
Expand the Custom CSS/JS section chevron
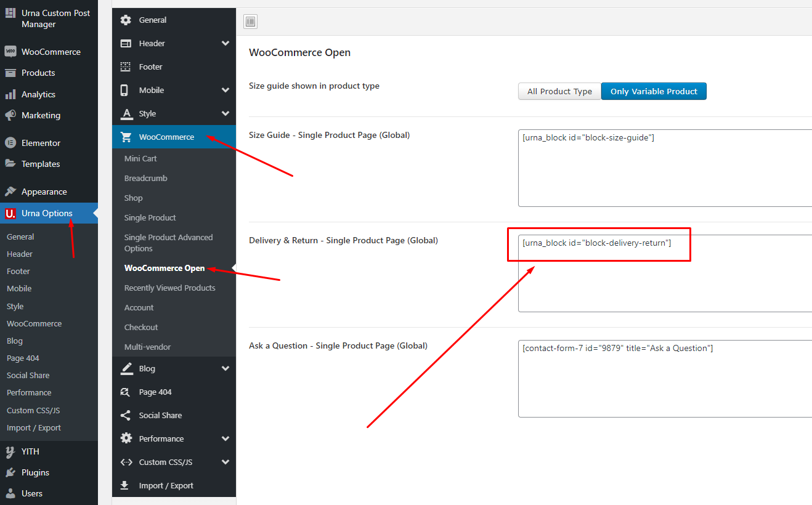[225, 462]
